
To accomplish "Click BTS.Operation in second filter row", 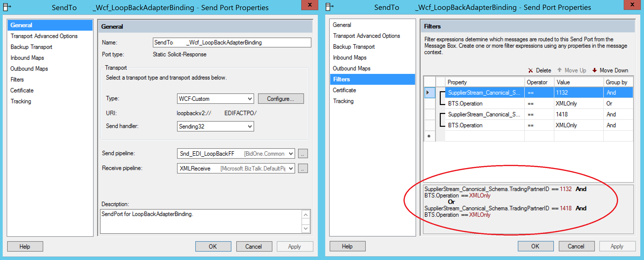I will [x=484, y=104].
